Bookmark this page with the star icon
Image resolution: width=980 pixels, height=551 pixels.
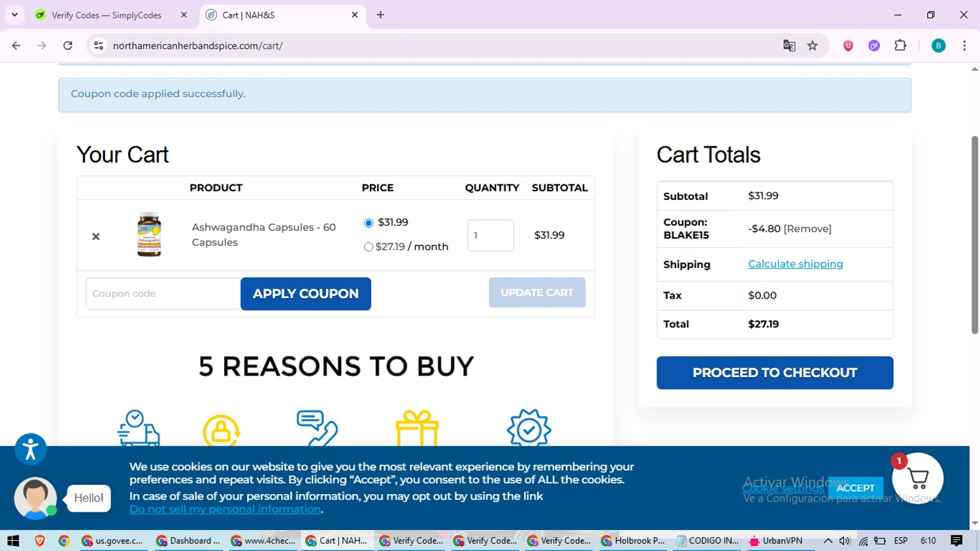pyautogui.click(x=813, y=46)
